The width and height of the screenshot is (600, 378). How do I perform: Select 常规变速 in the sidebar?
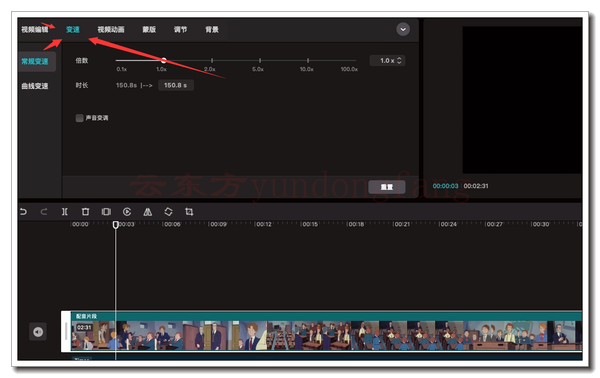tap(37, 61)
